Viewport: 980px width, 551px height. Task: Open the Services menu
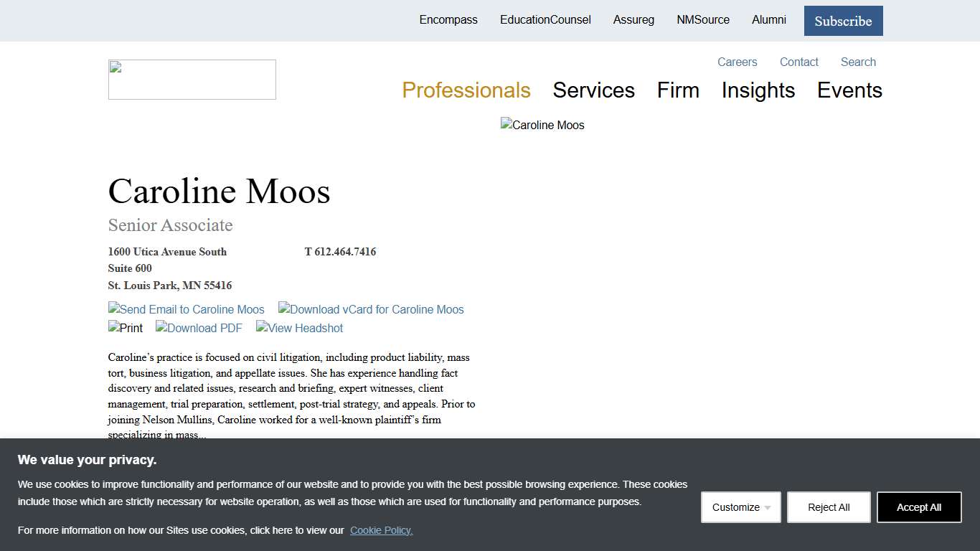pyautogui.click(x=593, y=90)
